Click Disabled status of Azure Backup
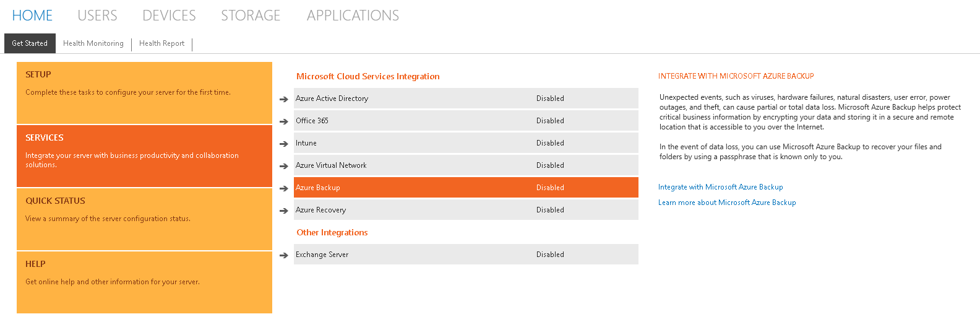 550,188
